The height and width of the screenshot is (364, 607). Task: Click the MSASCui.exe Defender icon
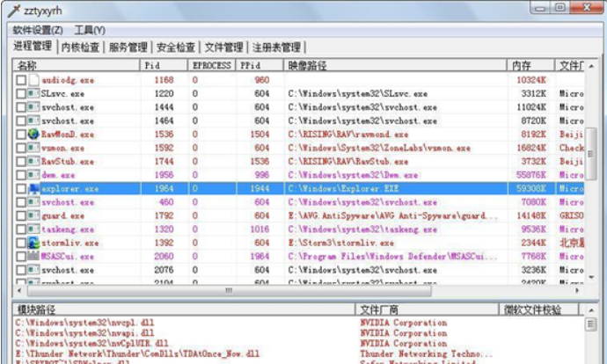tap(33, 256)
